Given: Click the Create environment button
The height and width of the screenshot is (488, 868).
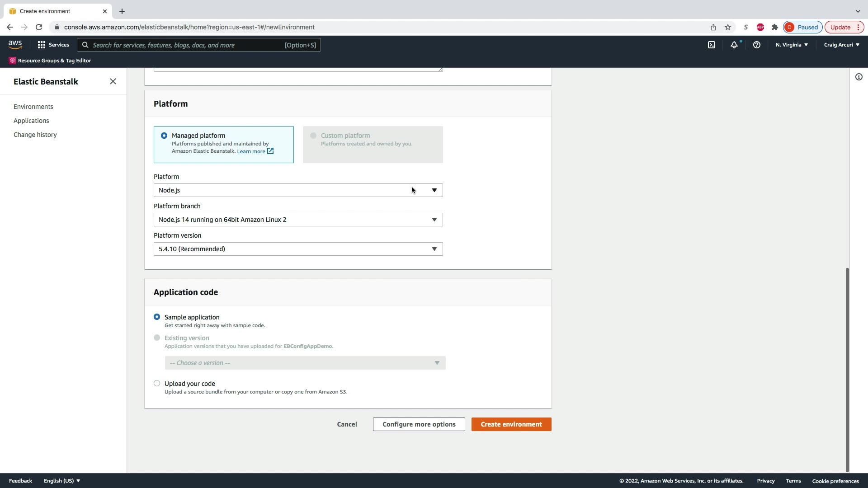Looking at the screenshot, I should point(511,424).
